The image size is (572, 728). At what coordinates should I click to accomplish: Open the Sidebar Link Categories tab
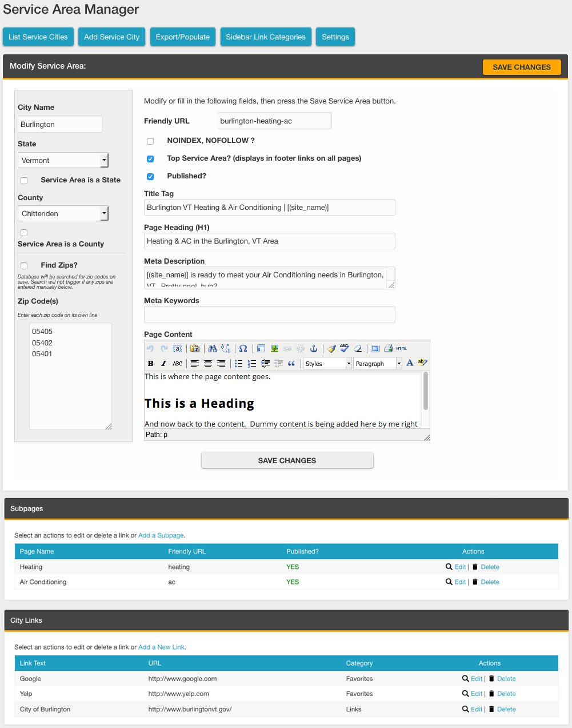pyautogui.click(x=265, y=37)
